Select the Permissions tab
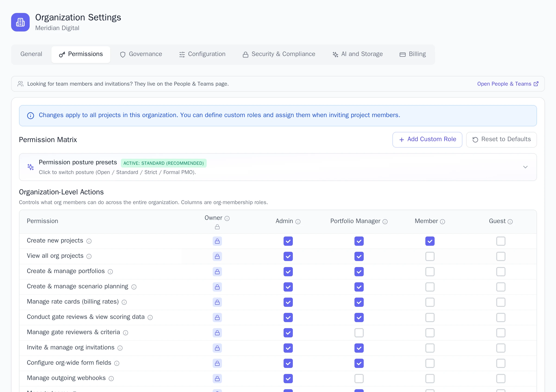This screenshot has height=392, width=556. 81,54
